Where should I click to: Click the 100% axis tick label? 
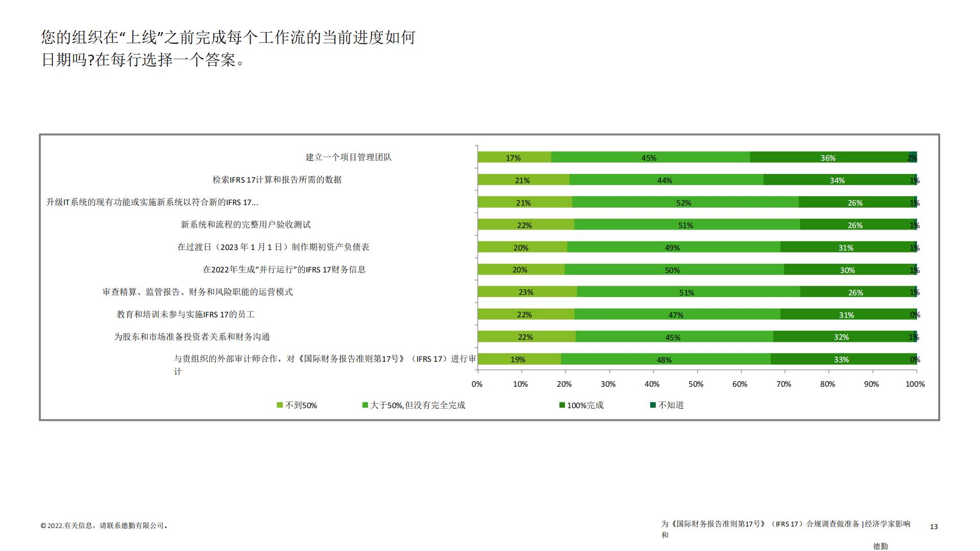pos(915,384)
